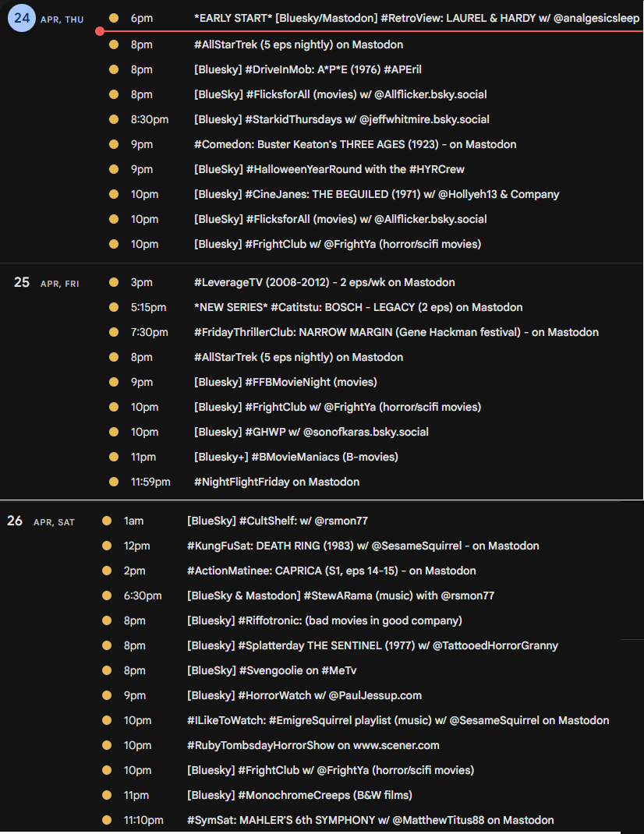Open #KungFuSat: DEATH RING (1983) event
Screen dimensions: 644x834
pos(363,546)
